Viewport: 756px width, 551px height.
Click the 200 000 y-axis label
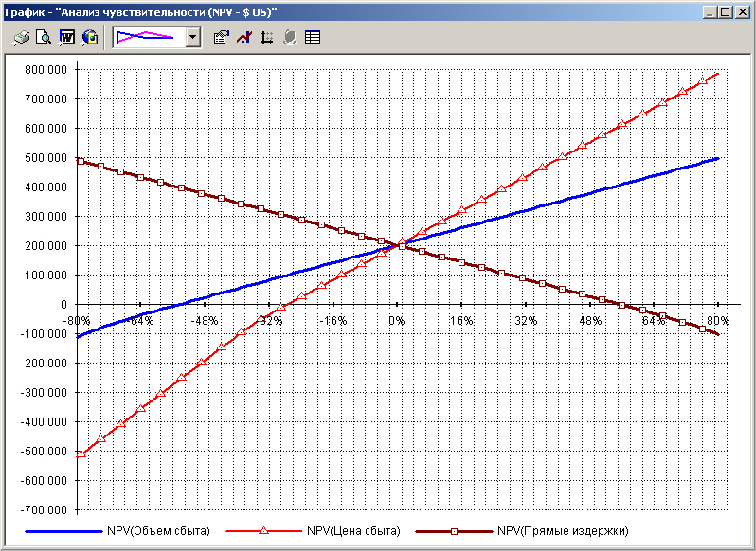pyautogui.click(x=46, y=245)
